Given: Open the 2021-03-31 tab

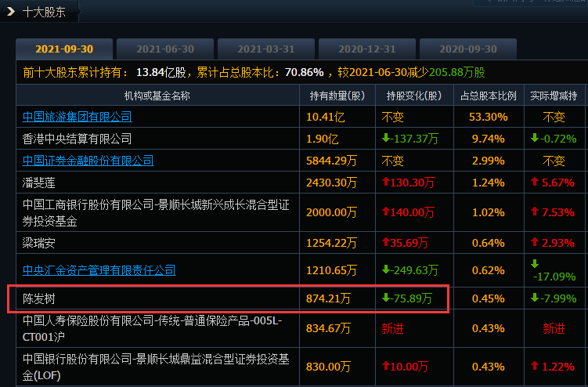Looking at the screenshot, I should (x=266, y=49).
